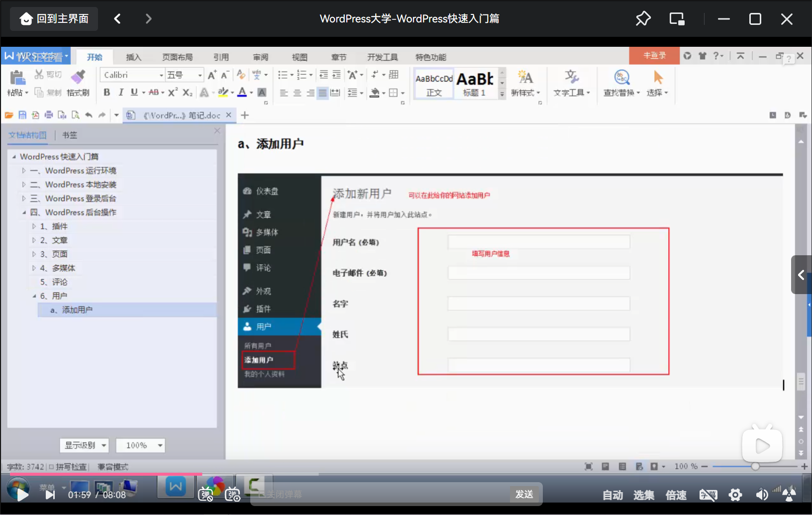Viewport: 812px width, 515px height.
Task: Toggle subscript formatting
Action: pyautogui.click(x=187, y=92)
